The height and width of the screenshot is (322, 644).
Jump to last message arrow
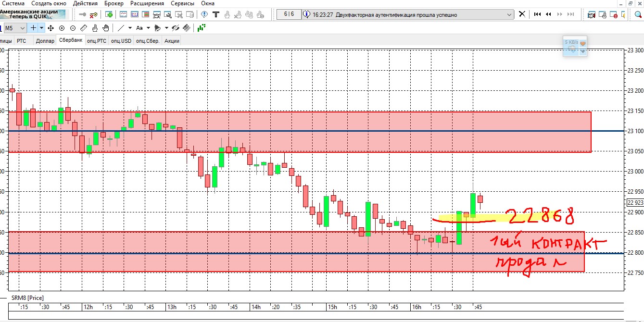[x=571, y=14]
